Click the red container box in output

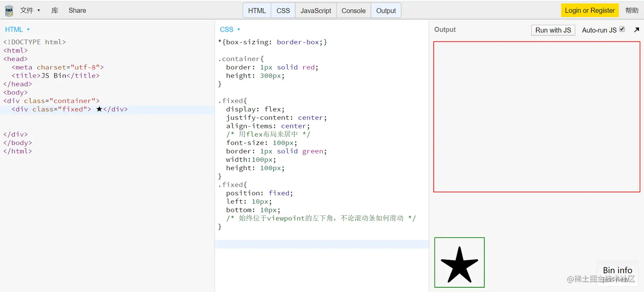537,117
